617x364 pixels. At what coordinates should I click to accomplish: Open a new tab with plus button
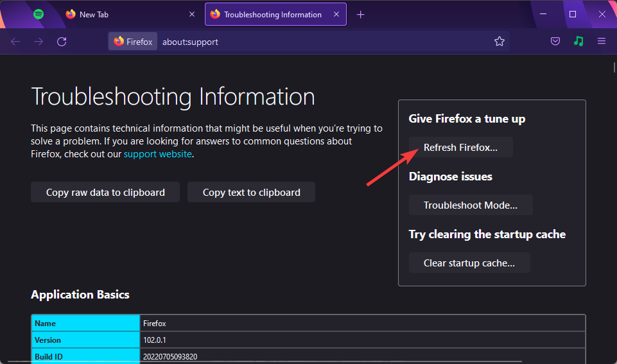[x=360, y=15]
